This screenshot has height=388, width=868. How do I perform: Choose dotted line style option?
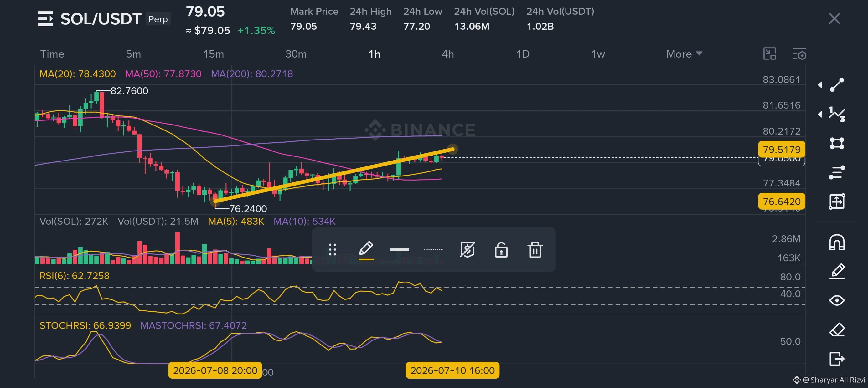point(433,250)
